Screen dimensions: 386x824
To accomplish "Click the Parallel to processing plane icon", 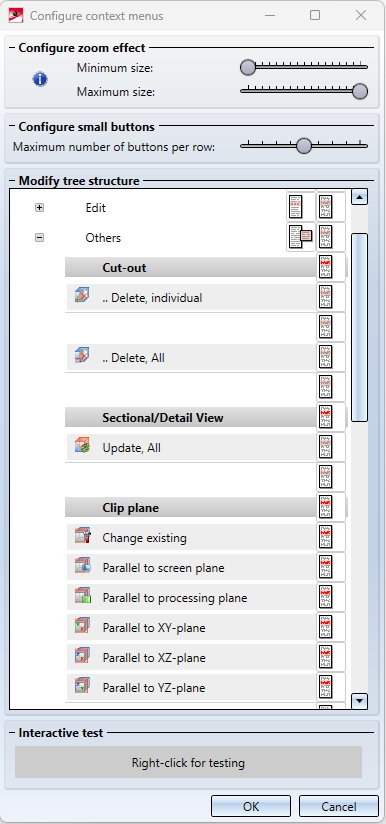I will (x=82, y=598).
